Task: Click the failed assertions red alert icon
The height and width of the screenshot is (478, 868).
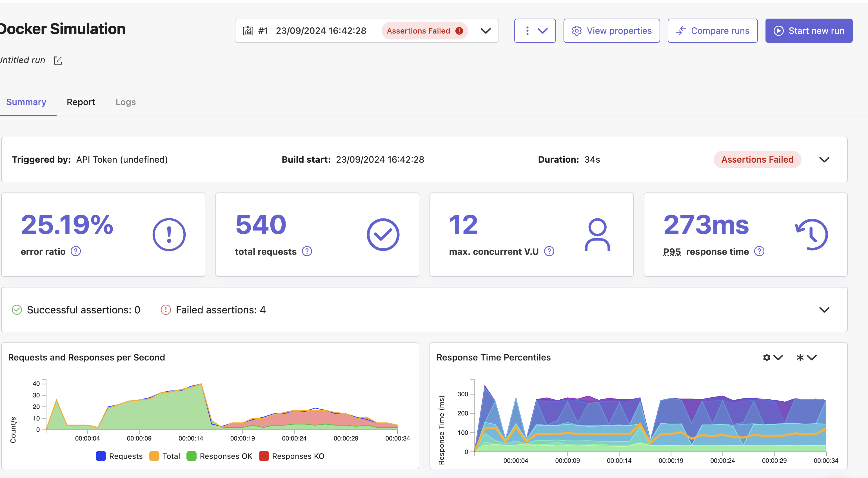Action: click(x=166, y=310)
